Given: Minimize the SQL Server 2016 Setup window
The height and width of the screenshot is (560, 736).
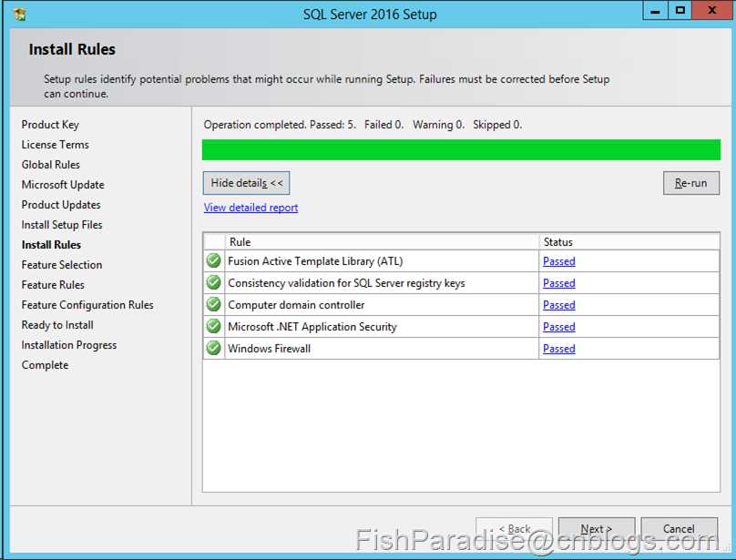Looking at the screenshot, I should (x=655, y=10).
